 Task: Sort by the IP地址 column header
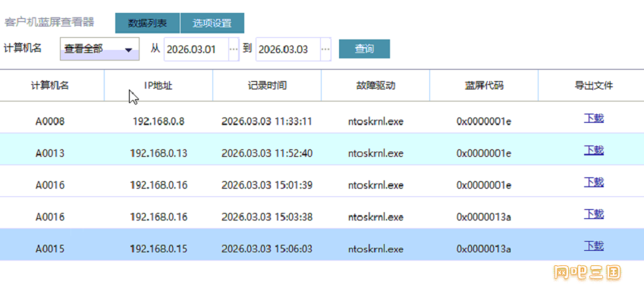tap(159, 86)
